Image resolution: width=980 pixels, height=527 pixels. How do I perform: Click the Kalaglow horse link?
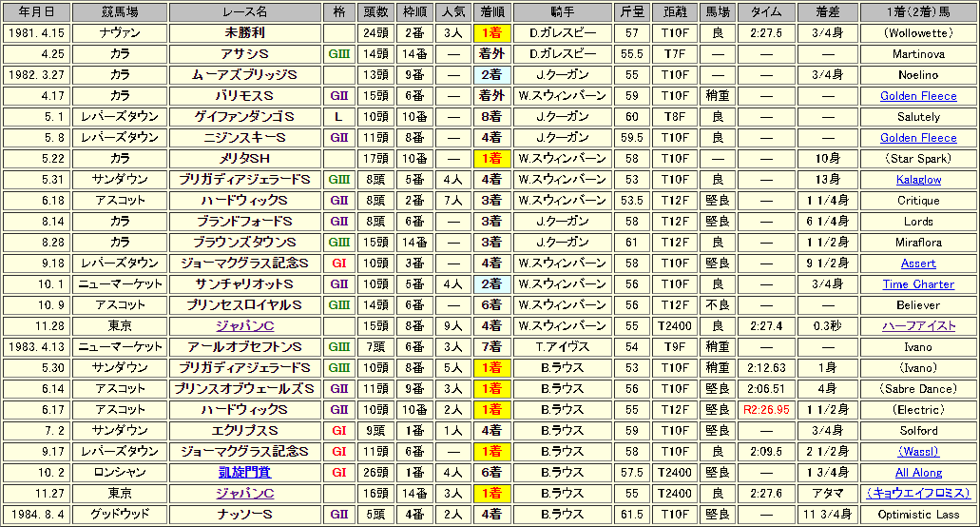(918, 180)
